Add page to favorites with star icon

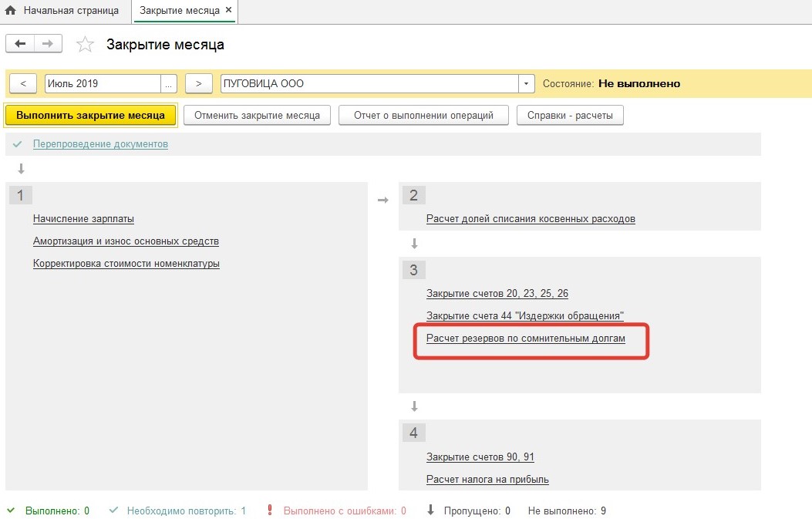pos(84,45)
